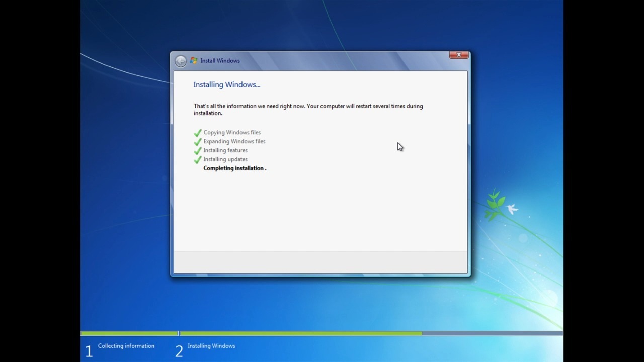The width and height of the screenshot is (644, 362).
Task: Click the green checkmark beside Copying Windows files
Action: tap(198, 133)
